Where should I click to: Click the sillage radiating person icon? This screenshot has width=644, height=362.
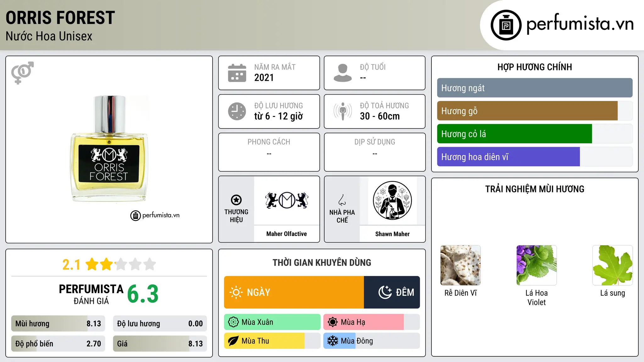(343, 111)
